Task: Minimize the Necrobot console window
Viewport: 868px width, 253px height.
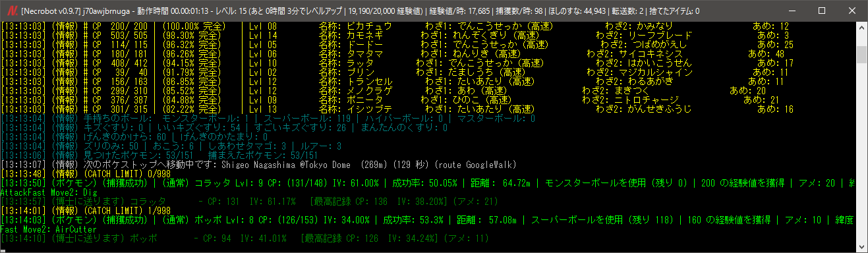Action: 792,11
